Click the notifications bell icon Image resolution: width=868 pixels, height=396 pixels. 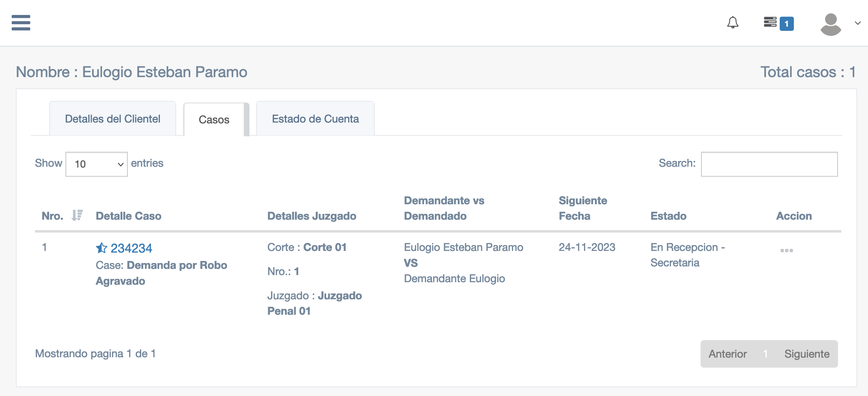(733, 23)
